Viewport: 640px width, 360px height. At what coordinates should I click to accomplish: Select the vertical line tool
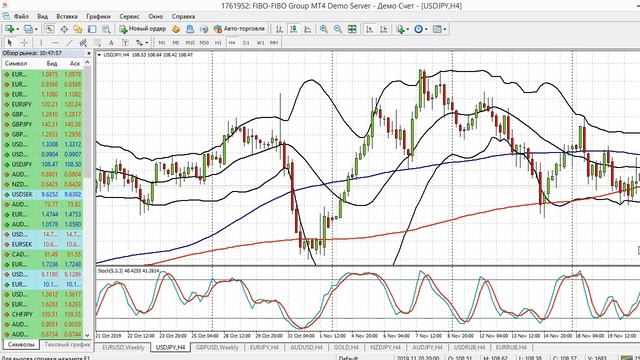40,42
